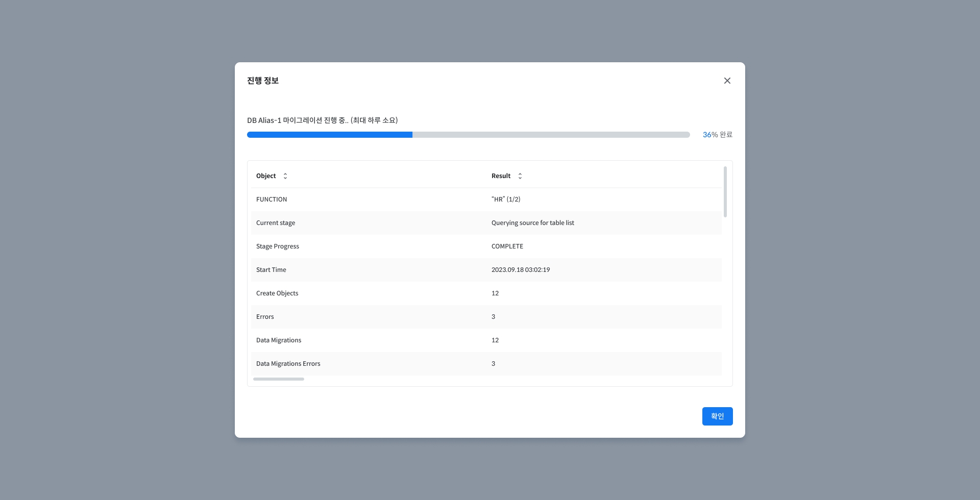Click the Object column header text
This screenshot has height=500, width=980.
click(266, 176)
